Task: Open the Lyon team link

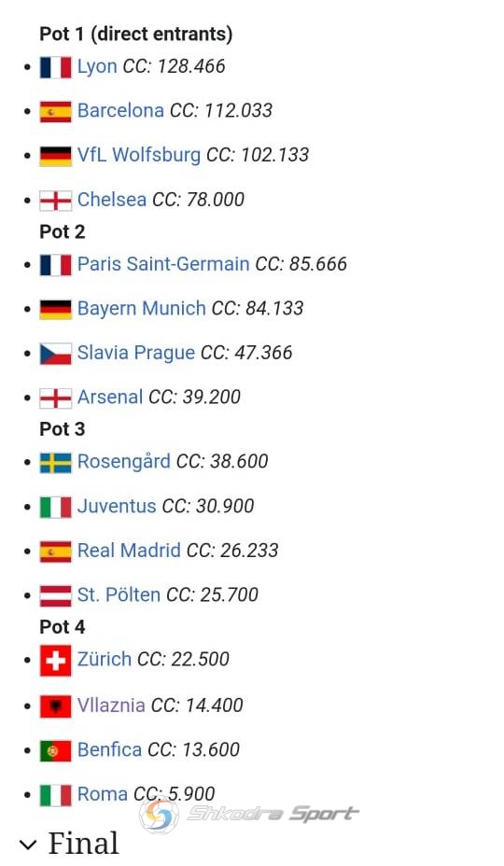Action: click(x=97, y=66)
